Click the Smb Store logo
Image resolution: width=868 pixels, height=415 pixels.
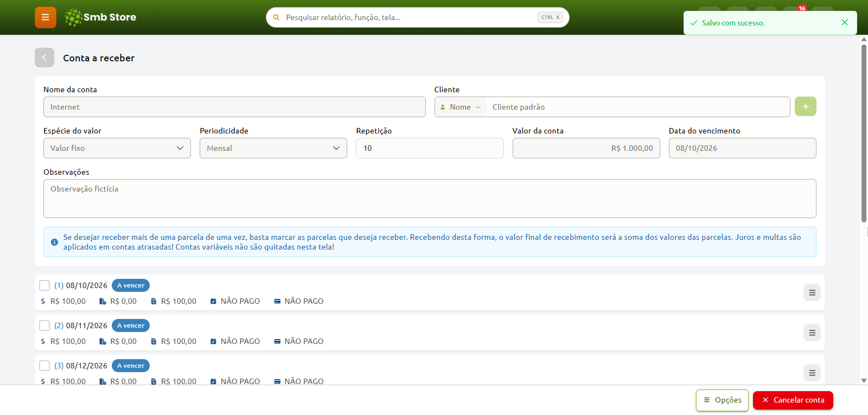click(x=100, y=17)
